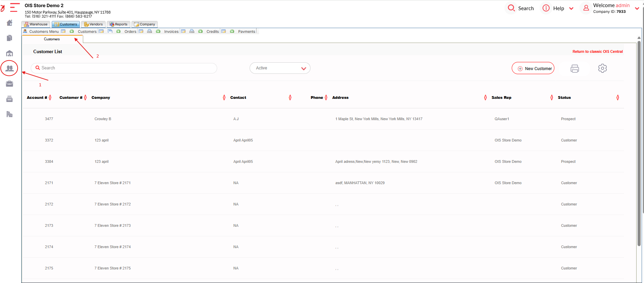Screen dimensions: 644x283
Task: Switch to the Warehouse tab
Action: click(x=36, y=24)
